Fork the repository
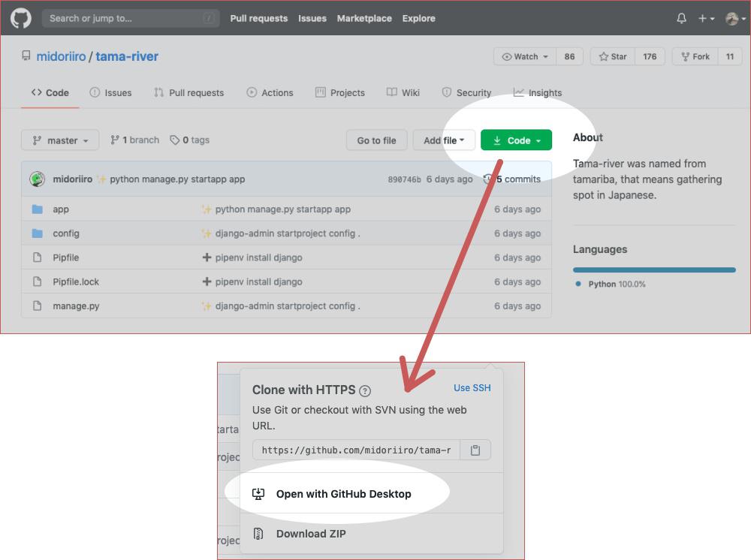 pyautogui.click(x=695, y=56)
